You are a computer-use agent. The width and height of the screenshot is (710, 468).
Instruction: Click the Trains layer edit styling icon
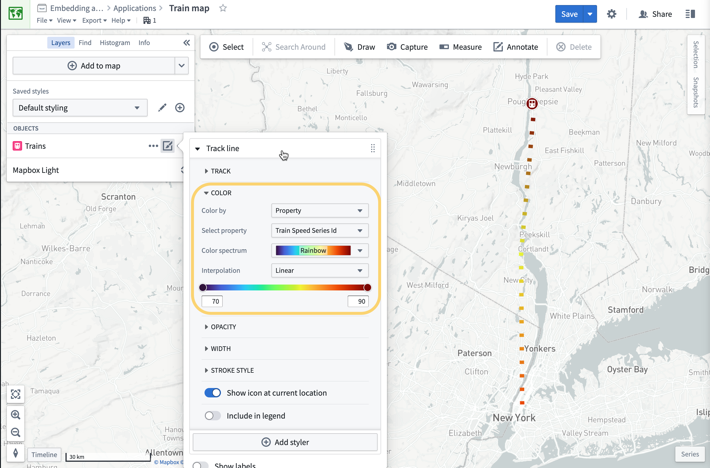pyautogui.click(x=168, y=146)
